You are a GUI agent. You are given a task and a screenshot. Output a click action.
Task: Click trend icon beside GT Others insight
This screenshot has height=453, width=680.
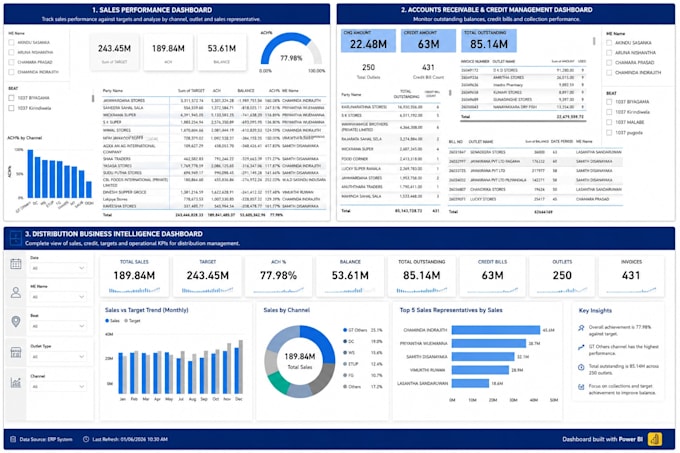point(581,347)
